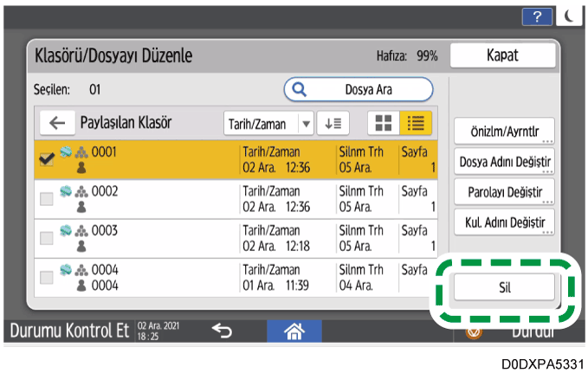Viewport: 588px width, 373px height.
Task: Open the Önizlm/Ayrntlr preview details
Action: 504,132
